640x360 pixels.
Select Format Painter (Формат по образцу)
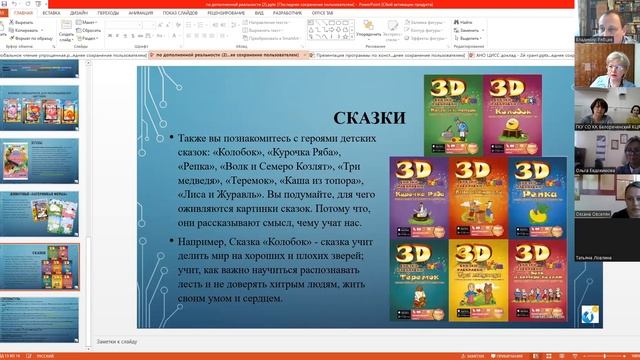point(31,38)
